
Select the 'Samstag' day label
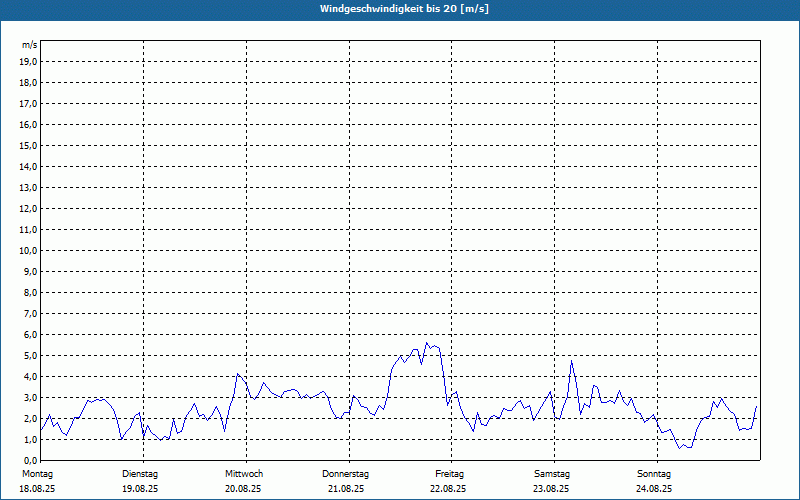tap(552, 473)
